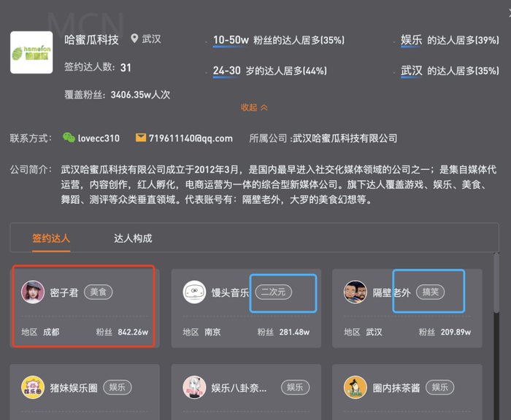Open 密子君 avatar

pyautogui.click(x=33, y=292)
